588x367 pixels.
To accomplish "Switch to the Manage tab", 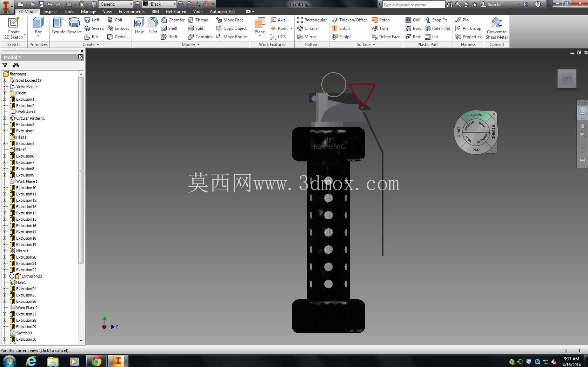I will point(88,12).
